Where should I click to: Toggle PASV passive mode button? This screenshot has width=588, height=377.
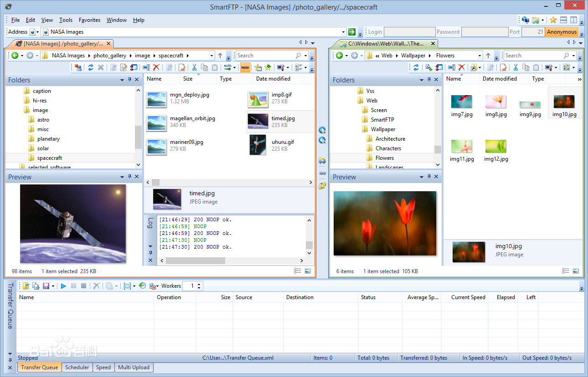tap(245, 67)
